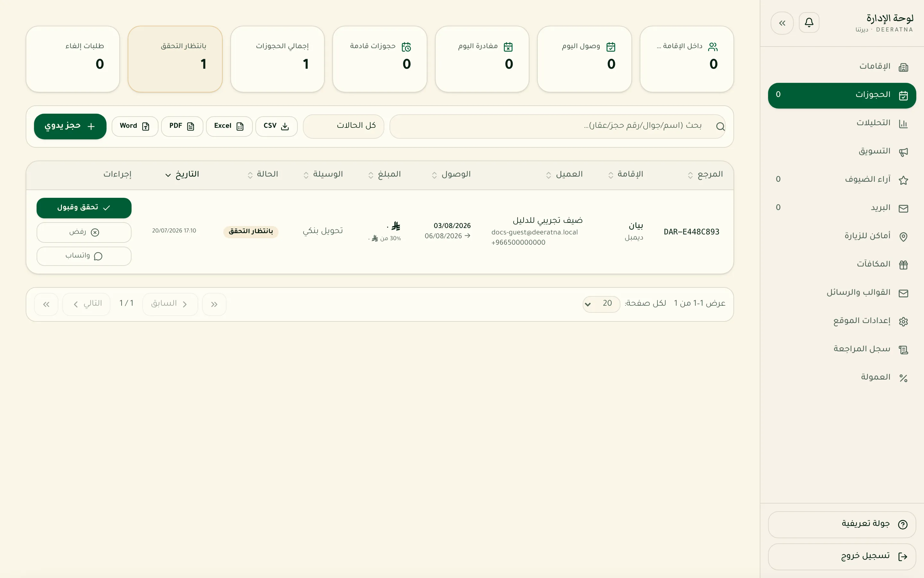Screen dimensions: 924x578
Task: Jump to the page before السابق with its double chevron
Action: [214, 304]
